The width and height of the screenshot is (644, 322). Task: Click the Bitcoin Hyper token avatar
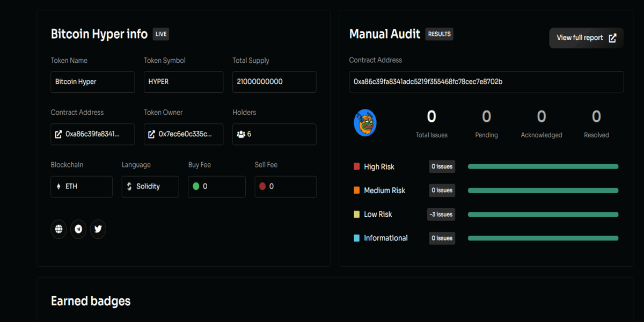[x=365, y=123]
